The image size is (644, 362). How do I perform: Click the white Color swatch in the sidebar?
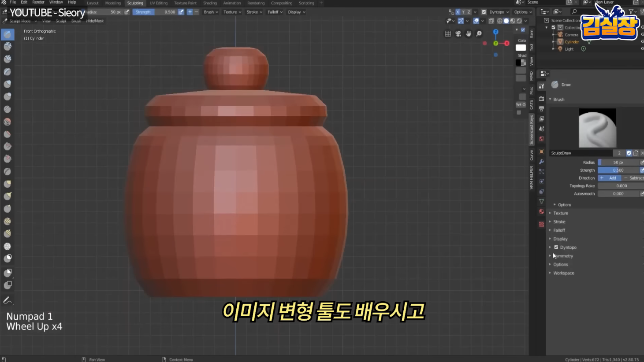pyautogui.click(x=520, y=47)
